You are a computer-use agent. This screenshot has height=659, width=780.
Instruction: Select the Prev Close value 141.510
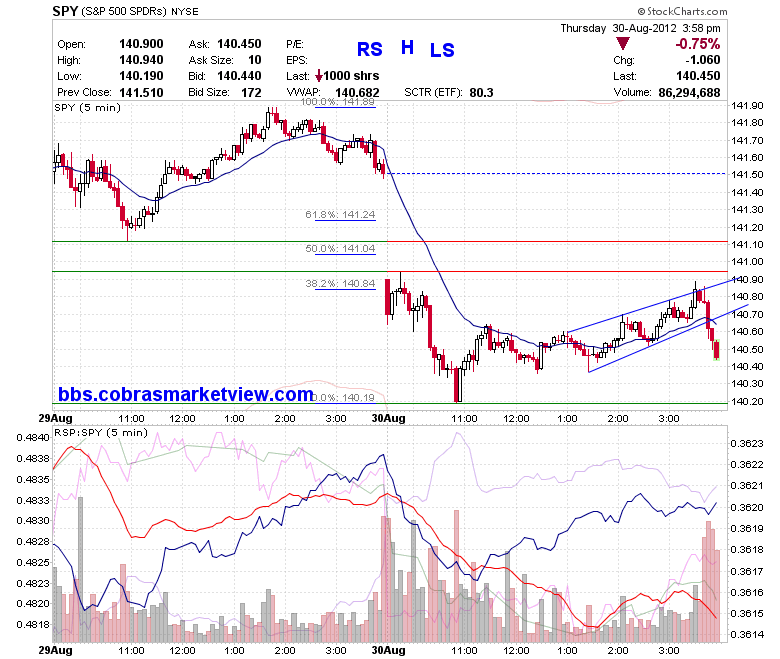point(141,93)
